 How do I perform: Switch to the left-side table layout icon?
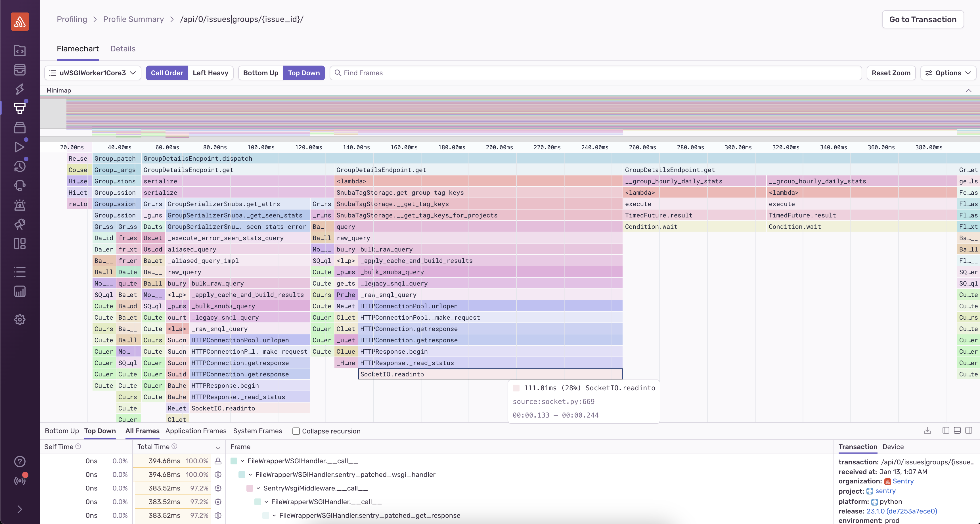(946, 430)
